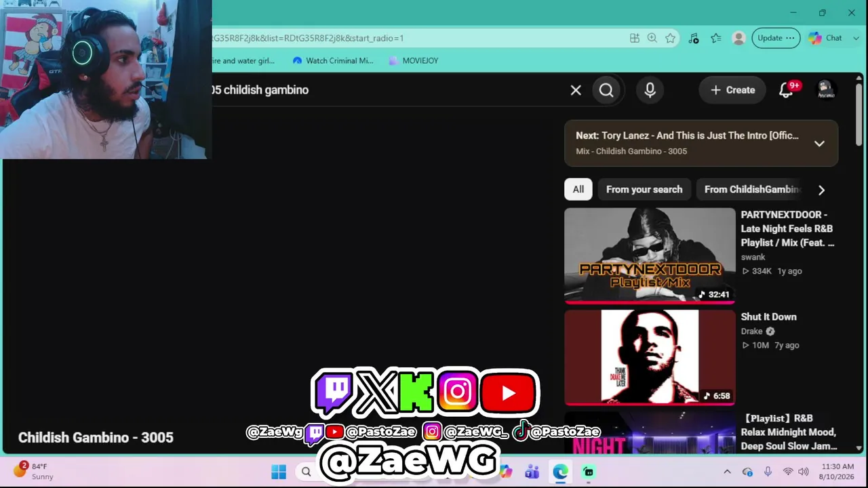Select the From your search chip
868x488 pixels.
click(644, 190)
